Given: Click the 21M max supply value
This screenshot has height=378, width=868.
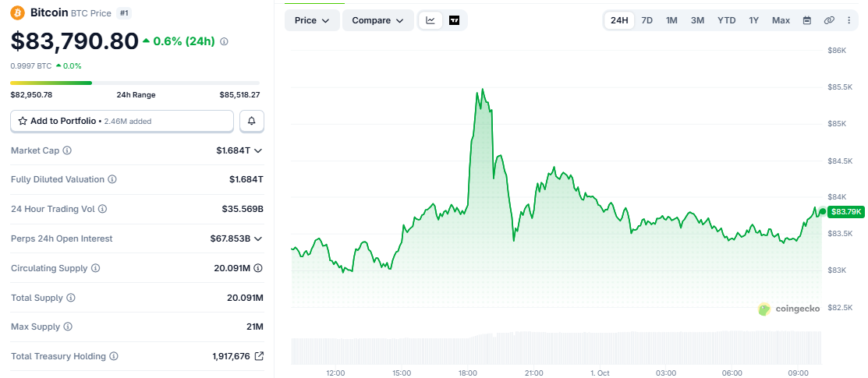Looking at the screenshot, I should click(255, 327).
